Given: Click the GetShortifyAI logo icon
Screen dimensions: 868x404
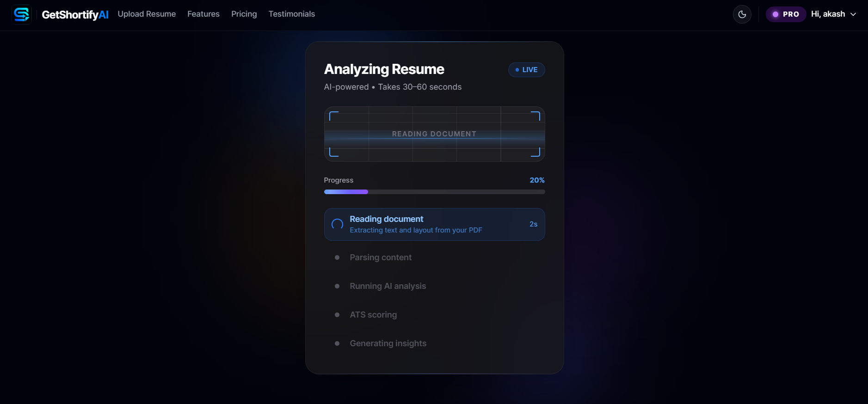Looking at the screenshot, I should (21, 14).
